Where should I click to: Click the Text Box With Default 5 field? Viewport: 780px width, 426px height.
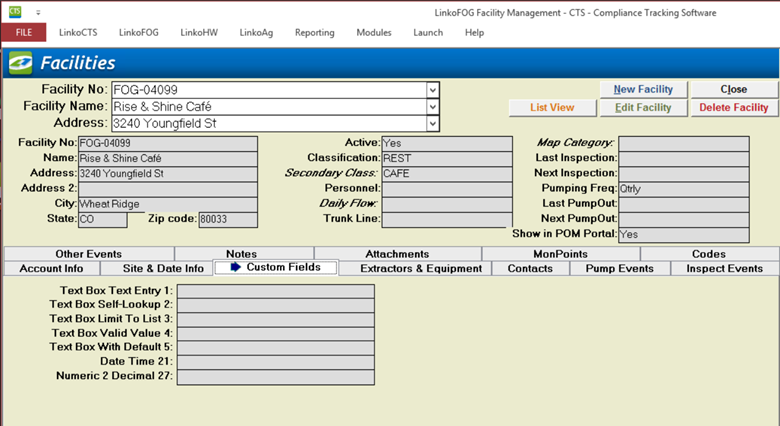click(x=276, y=348)
